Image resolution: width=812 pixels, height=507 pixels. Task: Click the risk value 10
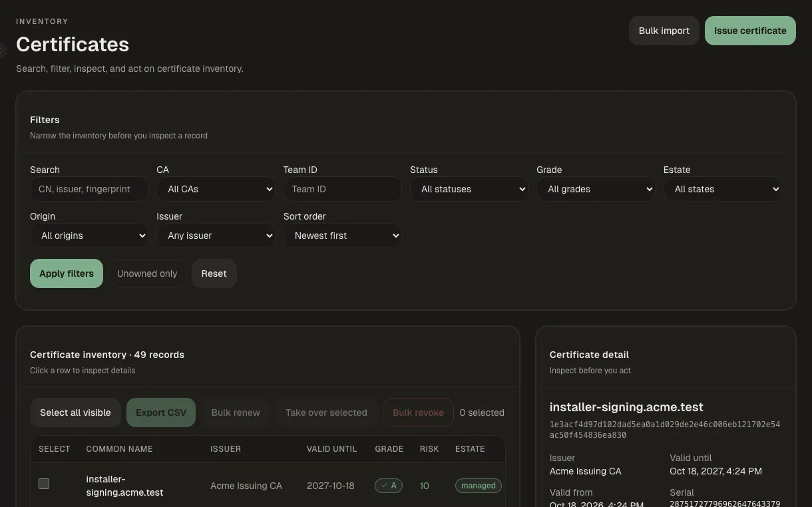click(x=425, y=486)
